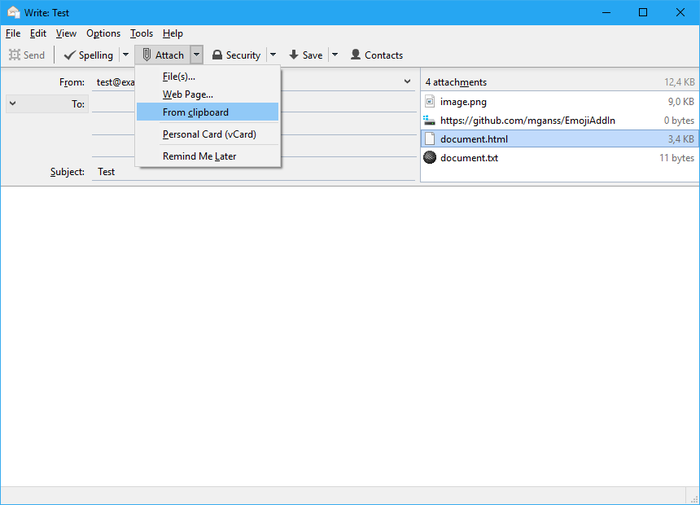Open the File menu
The image size is (700, 505).
(x=13, y=33)
